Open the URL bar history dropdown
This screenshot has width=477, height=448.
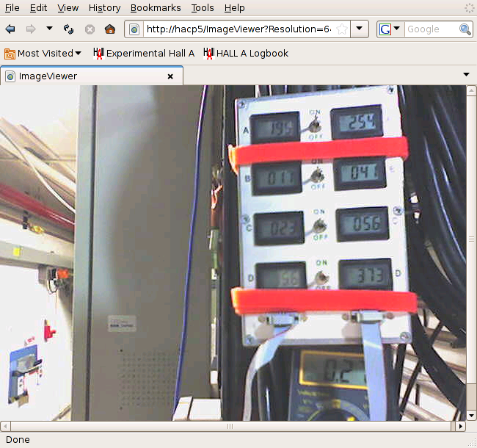point(360,29)
